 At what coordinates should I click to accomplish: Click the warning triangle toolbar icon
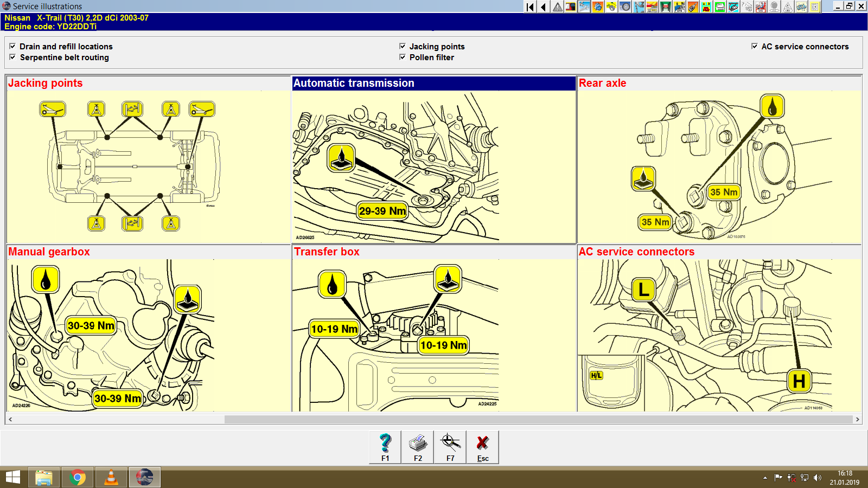tap(557, 7)
